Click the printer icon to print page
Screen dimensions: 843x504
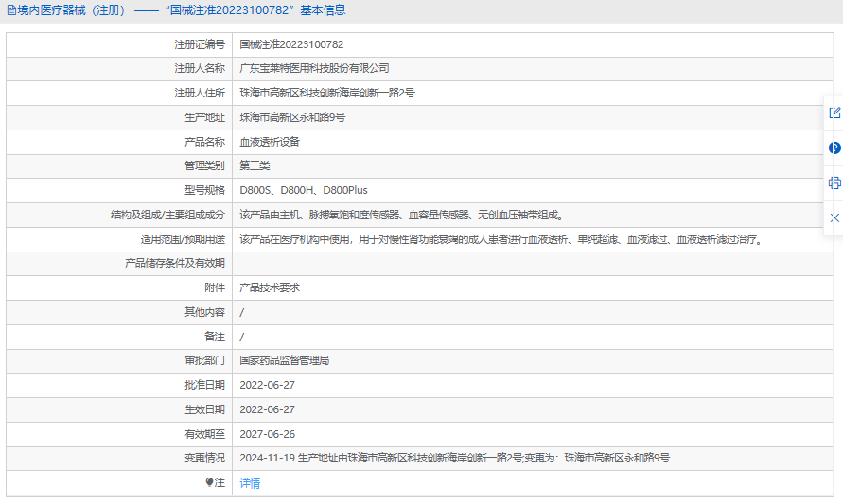click(834, 182)
